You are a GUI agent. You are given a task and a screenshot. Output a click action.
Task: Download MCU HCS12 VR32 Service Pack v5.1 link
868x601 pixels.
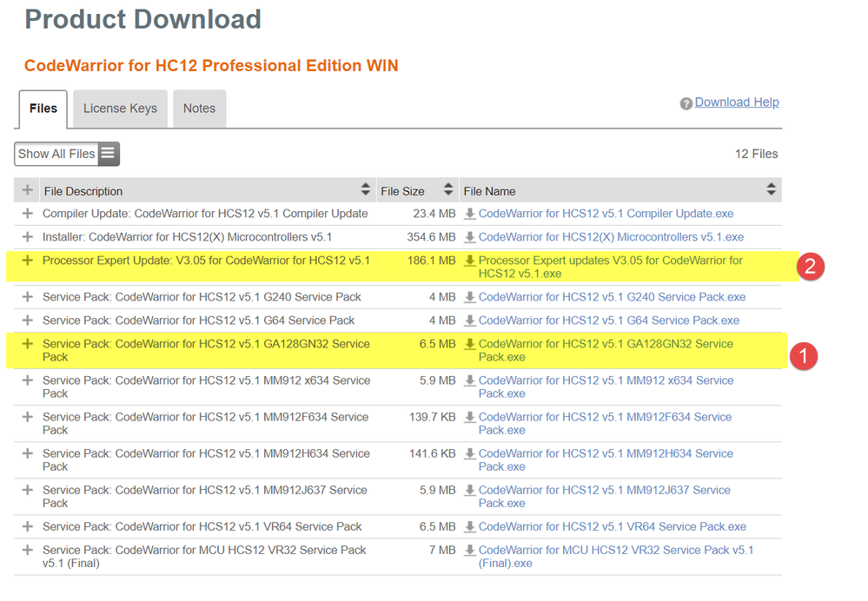(x=616, y=557)
